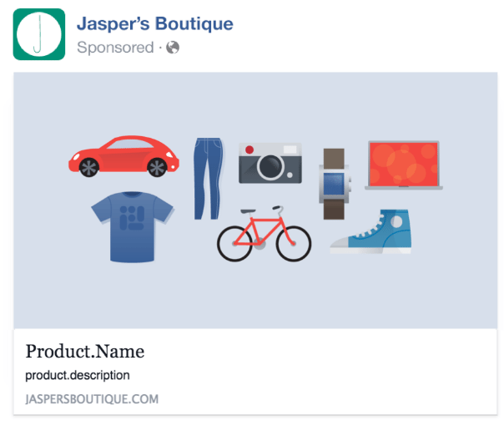Select the red car product image
This screenshot has height=421, width=504.
pyautogui.click(x=123, y=156)
